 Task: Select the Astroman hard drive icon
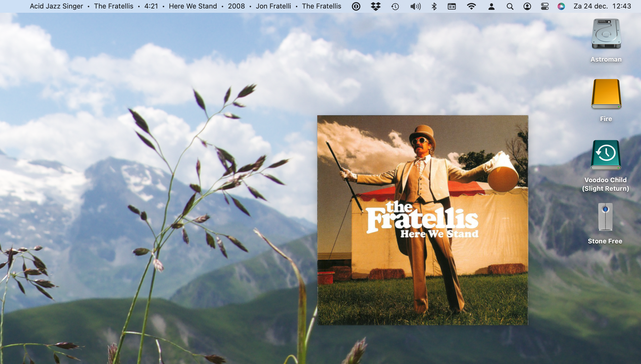click(606, 34)
